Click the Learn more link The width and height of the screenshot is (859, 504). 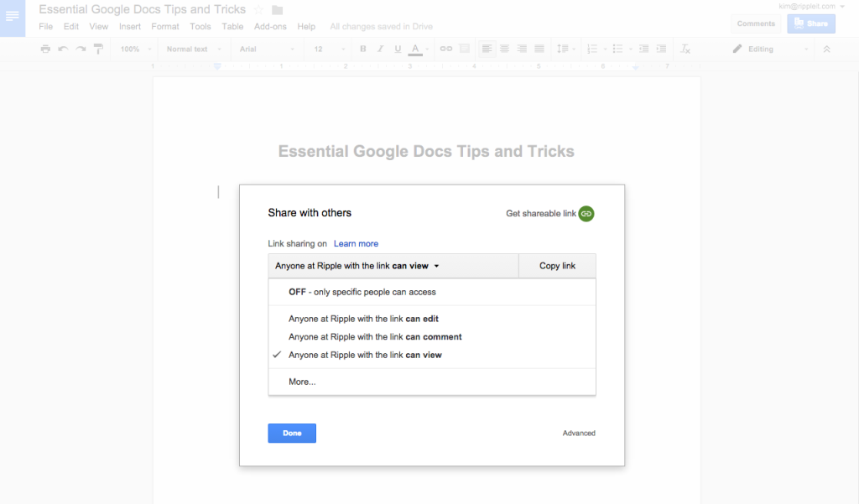(356, 243)
